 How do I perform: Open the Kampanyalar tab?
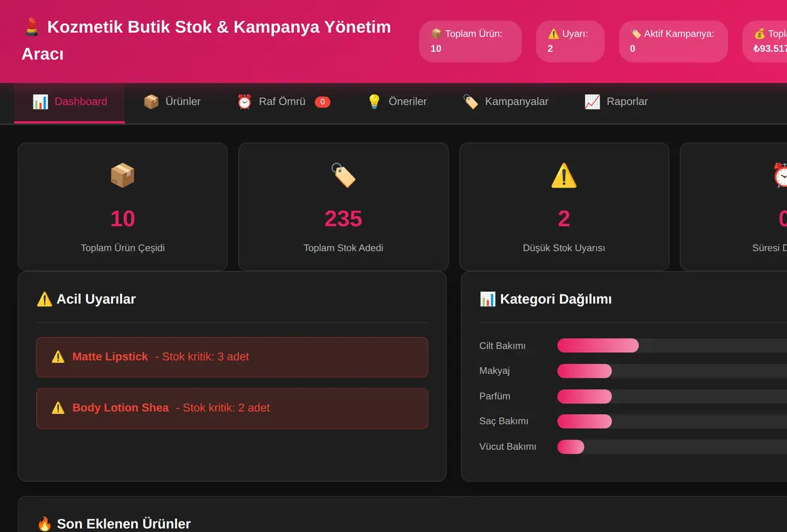tap(506, 102)
